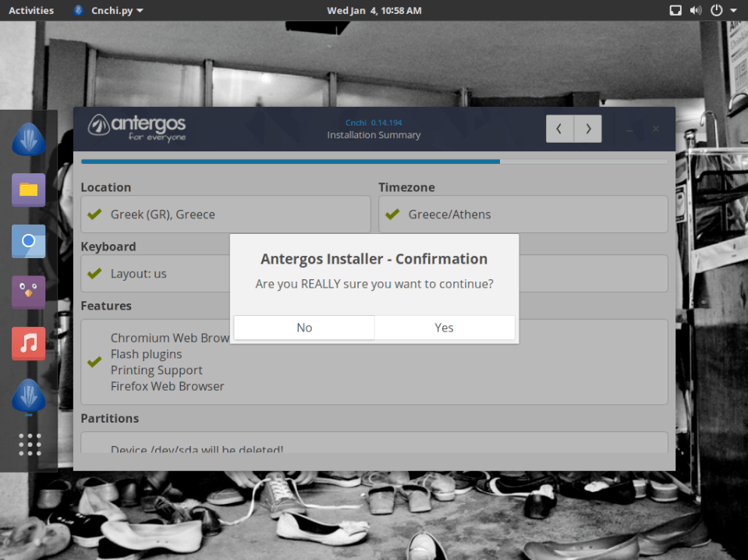
Task: Select the running Cnchi icon in the dock
Action: point(29,395)
